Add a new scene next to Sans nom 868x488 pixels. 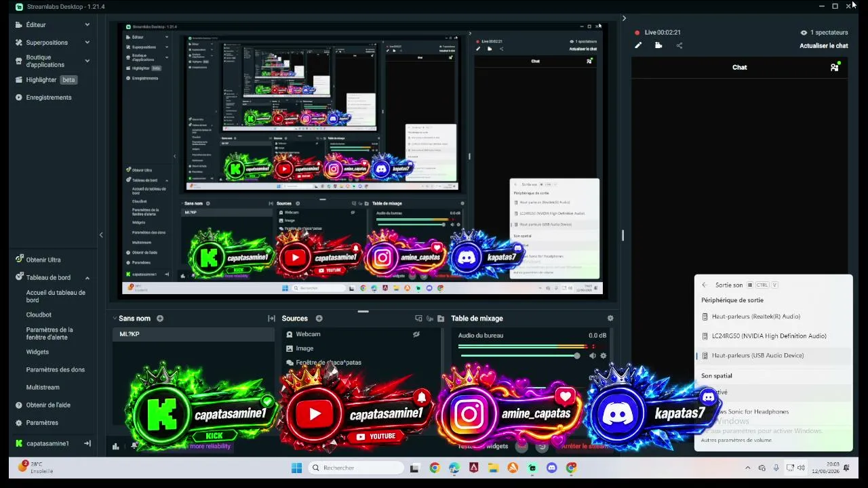click(x=160, y=319)
